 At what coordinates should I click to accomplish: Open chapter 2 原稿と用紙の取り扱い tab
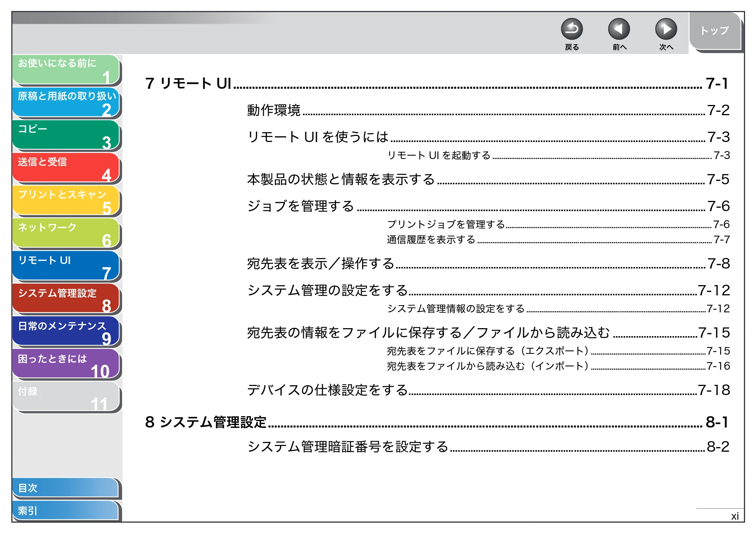(66, 102)
